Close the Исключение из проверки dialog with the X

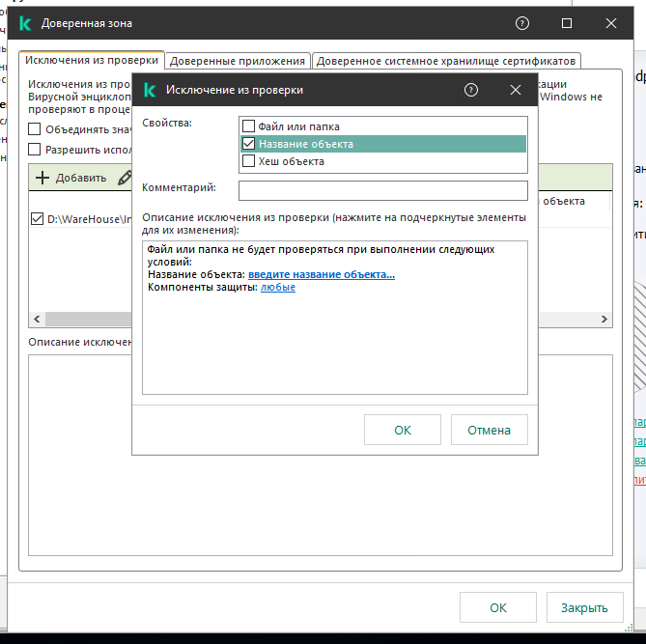click(x=516, y=90)
